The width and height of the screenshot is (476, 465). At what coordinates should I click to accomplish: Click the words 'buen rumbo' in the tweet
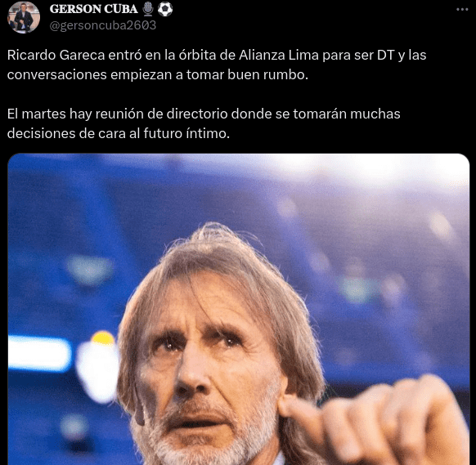267,75
